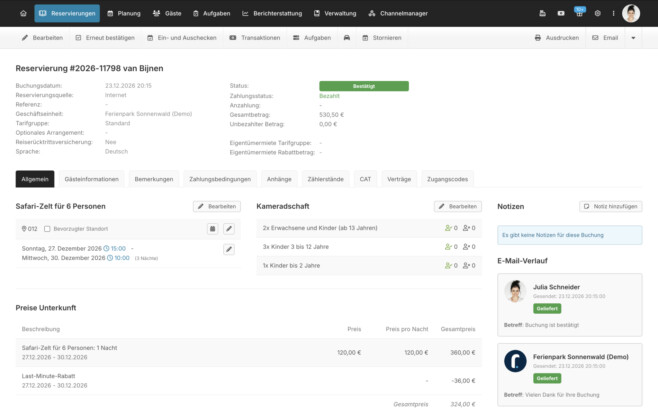Click grey person icon in Kinder 3 bis 12 row

pyautogui.click(x=466, y=247)
